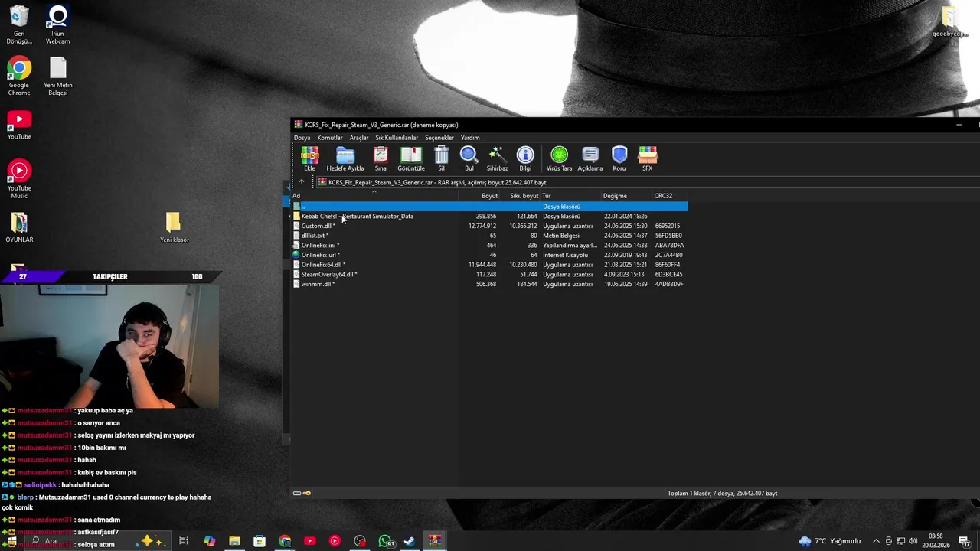Open the Seçenekler menu

(439, 138)
